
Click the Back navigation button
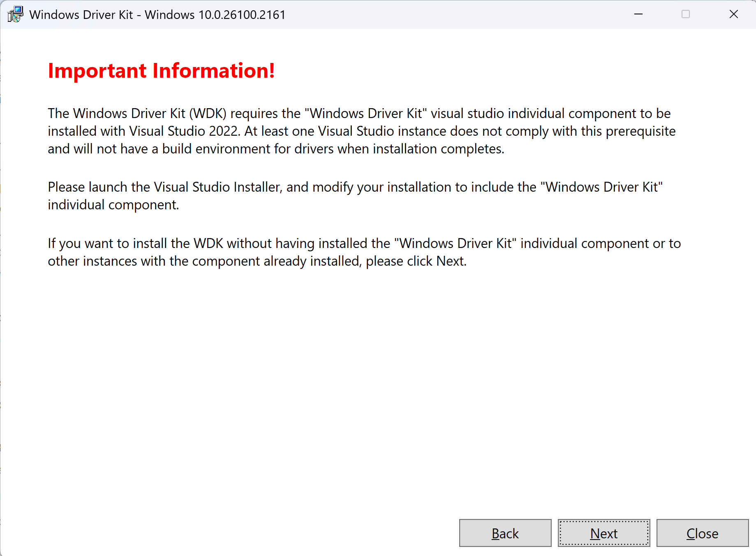pos(505,533)
